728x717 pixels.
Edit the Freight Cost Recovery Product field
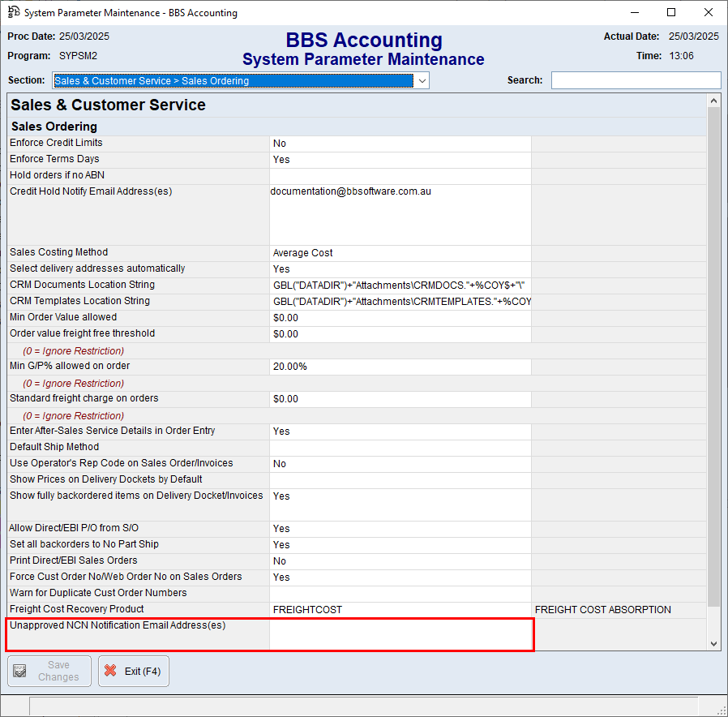click(400, 610)
